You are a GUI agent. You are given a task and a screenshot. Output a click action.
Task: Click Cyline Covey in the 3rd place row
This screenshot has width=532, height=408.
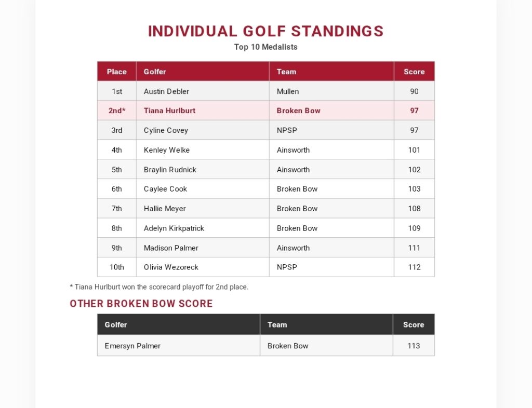(166, 130)
